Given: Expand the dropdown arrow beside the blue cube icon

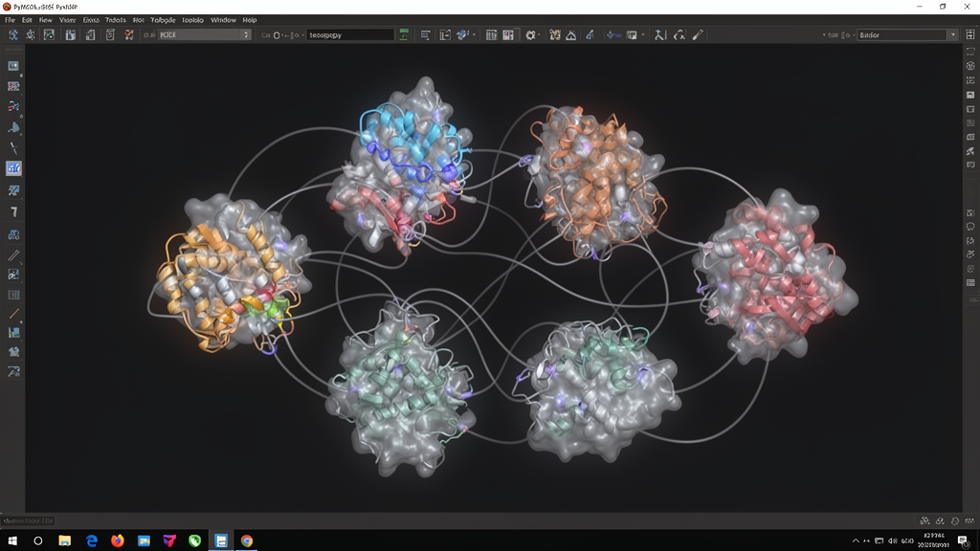Looking at the screenshot, I should coord(474,35).
